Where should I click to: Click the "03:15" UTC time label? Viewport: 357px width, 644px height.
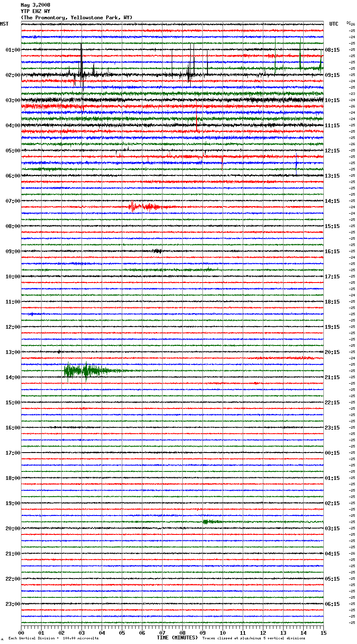pos(332,529)
